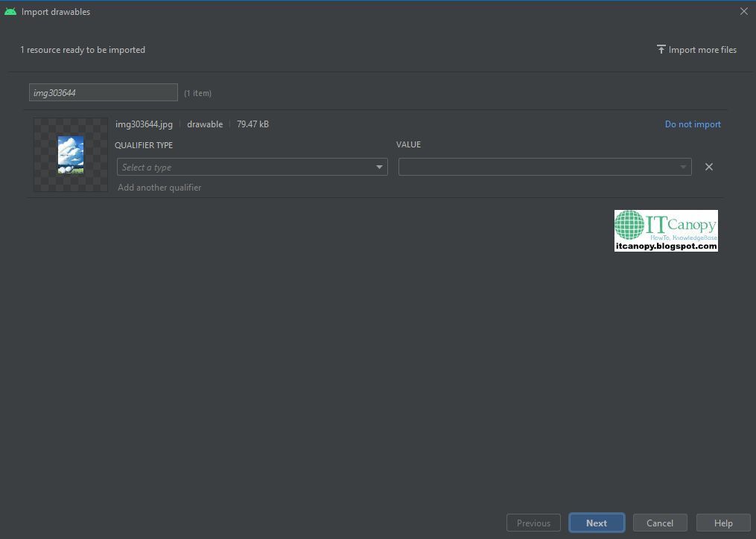Remove the qualifier row with the X icon

(x=708, y=167)
